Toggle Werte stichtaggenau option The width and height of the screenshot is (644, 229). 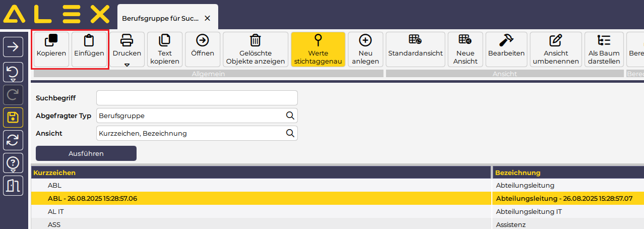click(x=318, y=49)
